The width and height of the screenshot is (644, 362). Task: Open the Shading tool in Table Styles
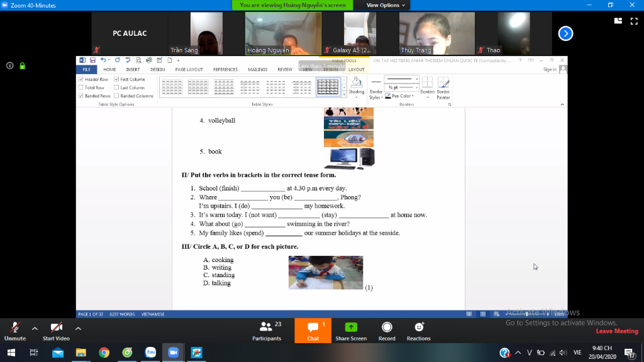coord(356,87)
